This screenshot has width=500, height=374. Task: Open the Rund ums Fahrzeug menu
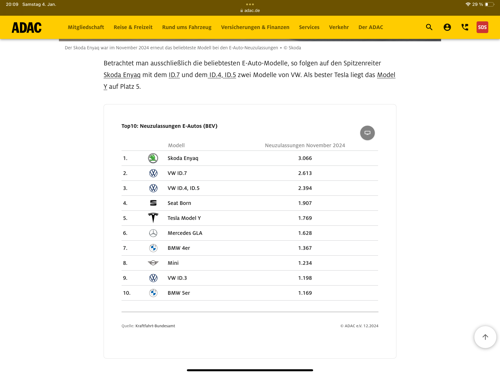pos(187,27)
